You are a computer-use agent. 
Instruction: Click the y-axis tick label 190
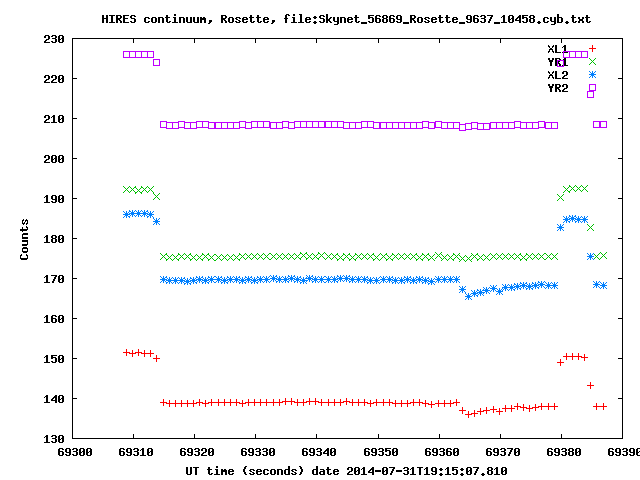coord(54,199)
